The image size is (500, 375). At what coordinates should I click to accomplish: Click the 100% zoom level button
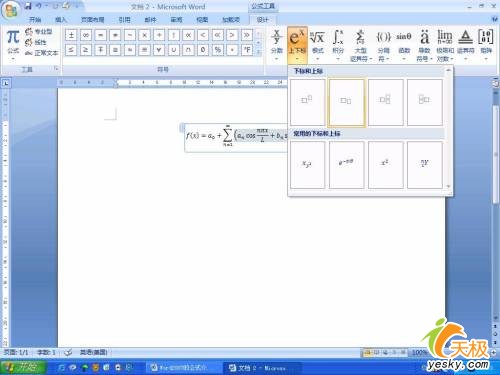coord(419,352)
